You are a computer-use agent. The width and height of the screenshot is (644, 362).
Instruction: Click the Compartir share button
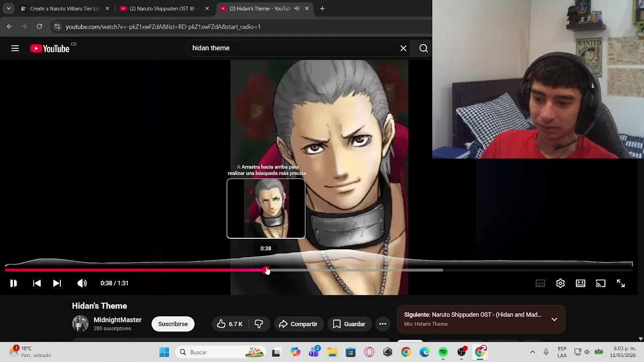coord(298,324)
